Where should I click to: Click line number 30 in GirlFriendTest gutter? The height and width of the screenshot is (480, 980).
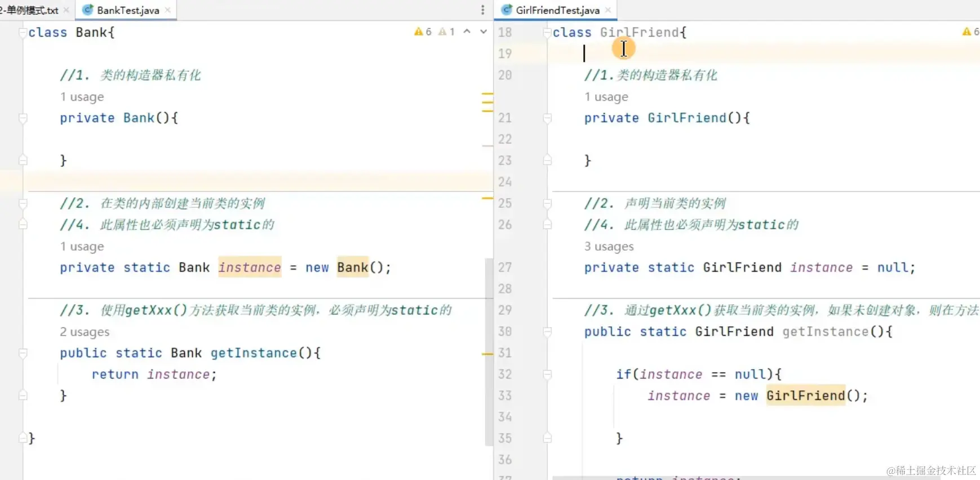pos(505,332)
